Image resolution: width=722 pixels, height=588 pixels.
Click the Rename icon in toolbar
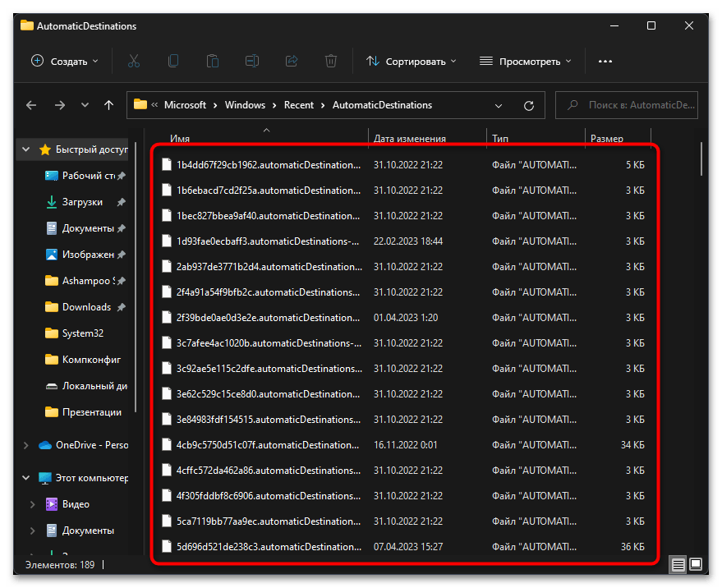click(x=252, y=62)
